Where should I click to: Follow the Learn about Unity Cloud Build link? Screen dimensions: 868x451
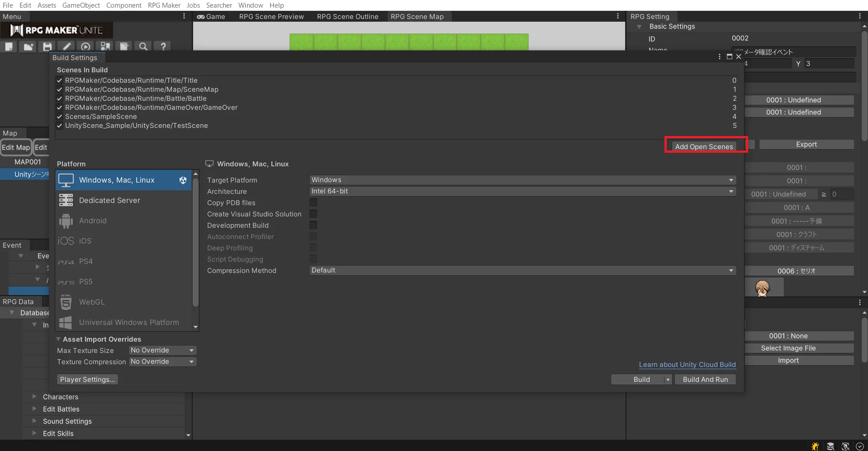[687, 365]
